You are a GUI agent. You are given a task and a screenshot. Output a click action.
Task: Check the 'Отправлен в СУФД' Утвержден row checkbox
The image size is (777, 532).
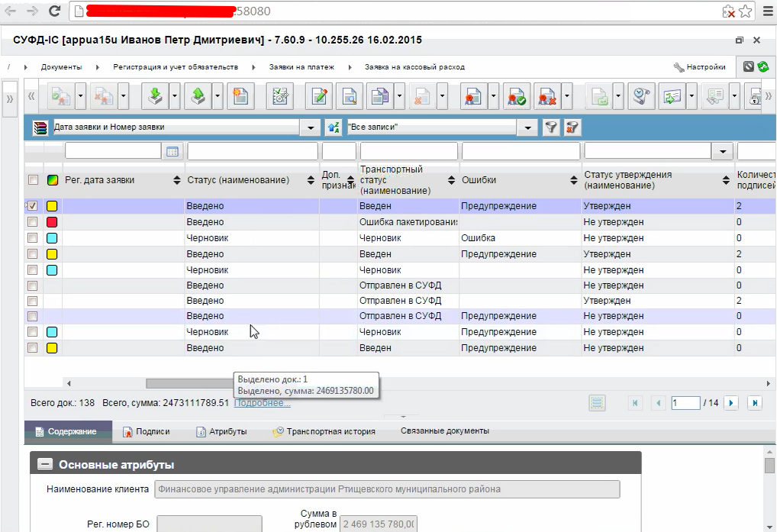[32, 301]
